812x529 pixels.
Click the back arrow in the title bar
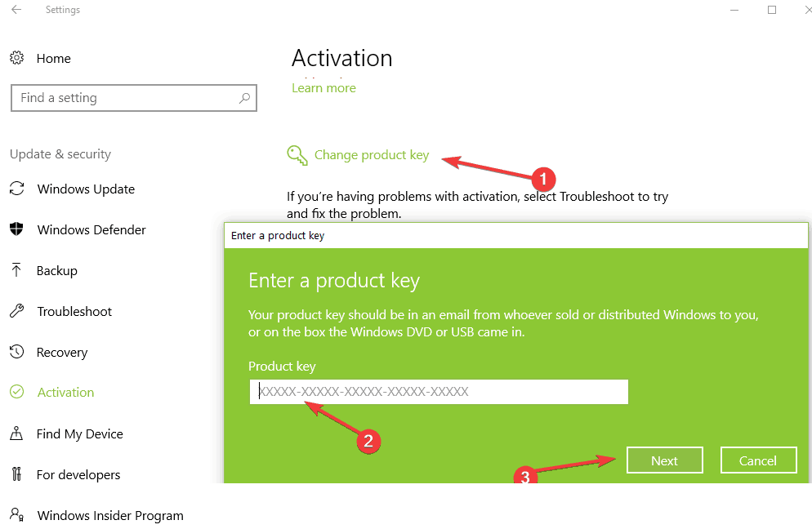(16, 10)
